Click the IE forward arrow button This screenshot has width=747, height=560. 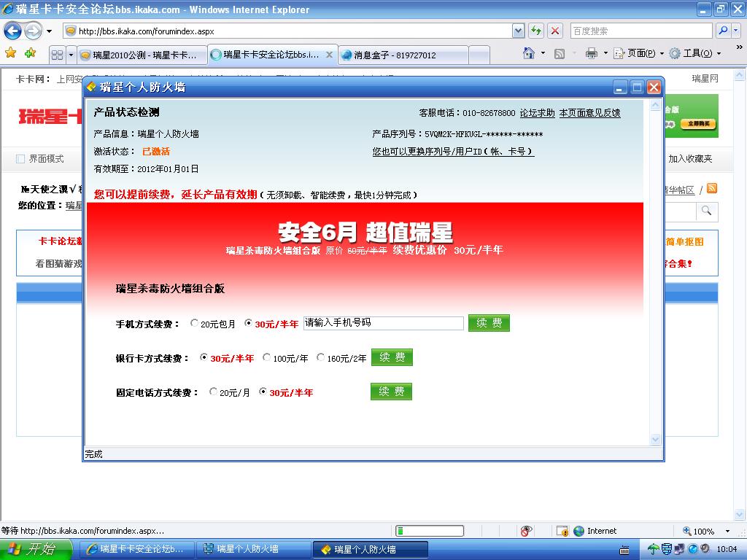pyautogui.click(x=33, y=31)
